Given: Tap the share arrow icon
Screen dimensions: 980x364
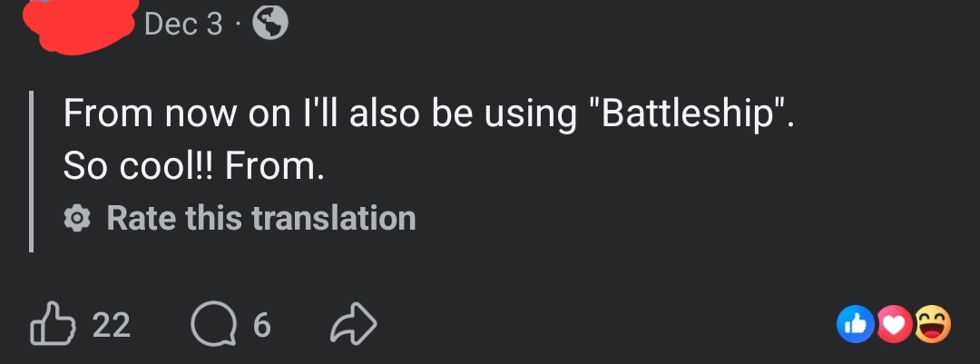Looking at the screenshot, I should [354, 325].
